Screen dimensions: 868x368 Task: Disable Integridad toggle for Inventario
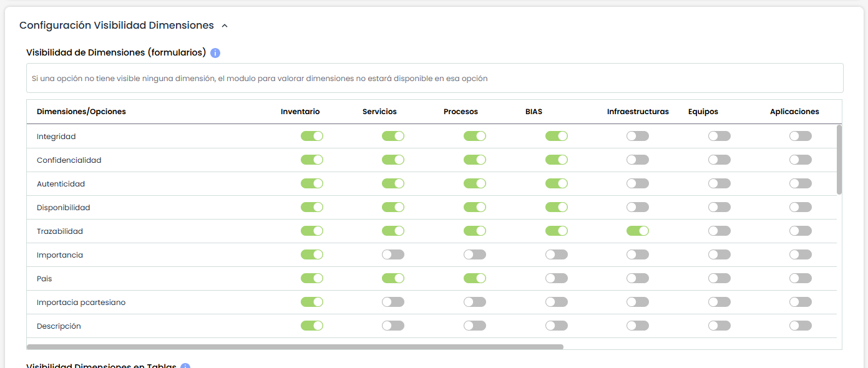[312, 136]
